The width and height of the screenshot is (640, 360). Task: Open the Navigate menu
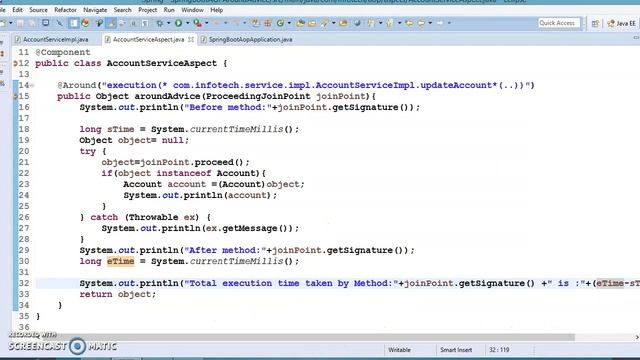tap(95, 10)
